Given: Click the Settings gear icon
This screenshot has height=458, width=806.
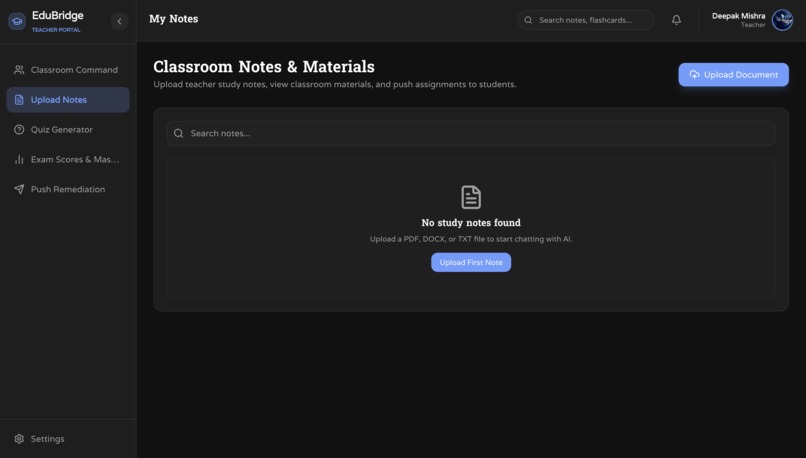Looking at the screenshot, I should (19, 438).
